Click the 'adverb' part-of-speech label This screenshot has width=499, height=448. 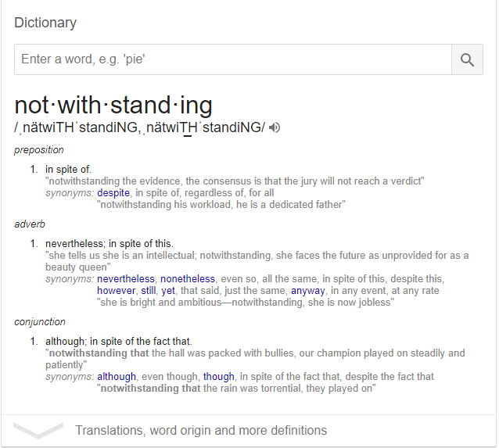tap(30, 224)
